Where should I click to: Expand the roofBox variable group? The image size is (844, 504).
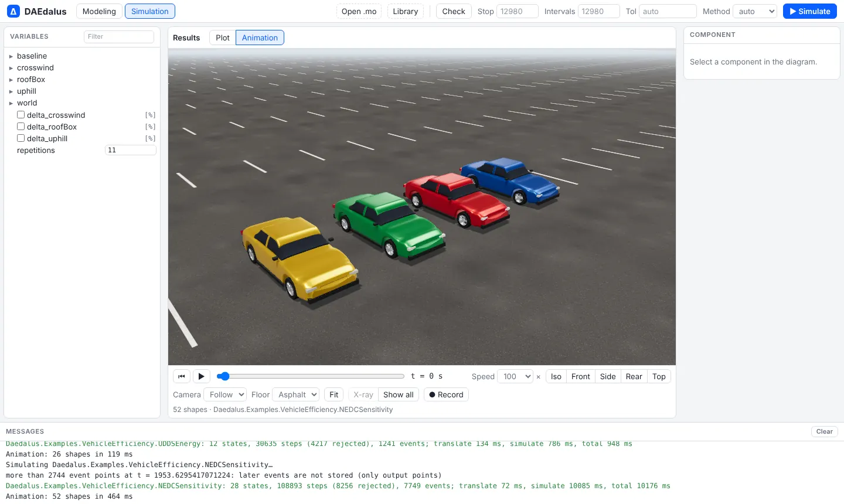(11, 80)
